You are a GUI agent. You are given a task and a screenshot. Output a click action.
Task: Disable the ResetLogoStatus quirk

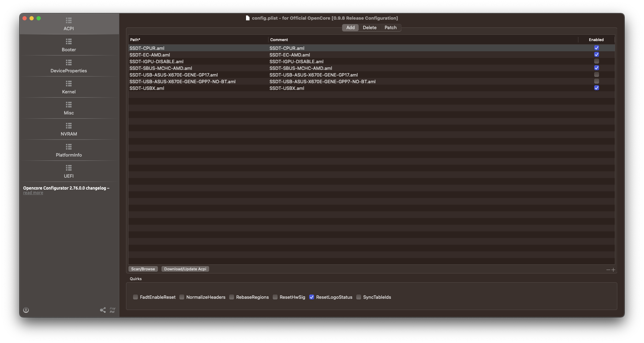click(x=312, y=297)
